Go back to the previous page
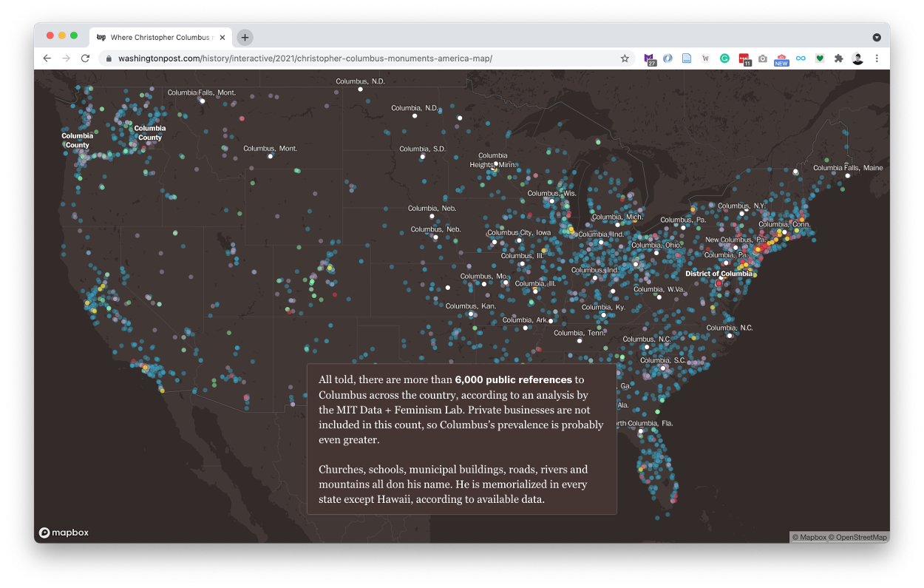The width and height of the screenshot is (924, 588). pyautogui.click(x=47, y=58)
